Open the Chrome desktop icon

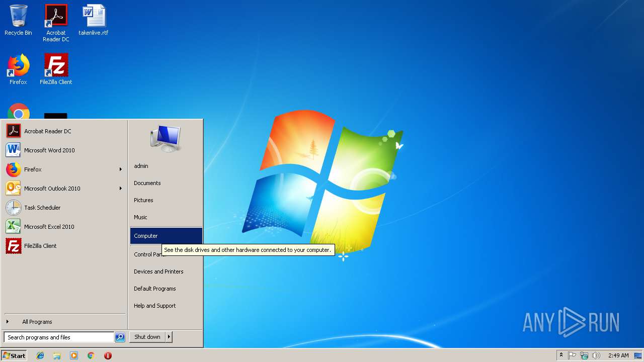(19, 112)
